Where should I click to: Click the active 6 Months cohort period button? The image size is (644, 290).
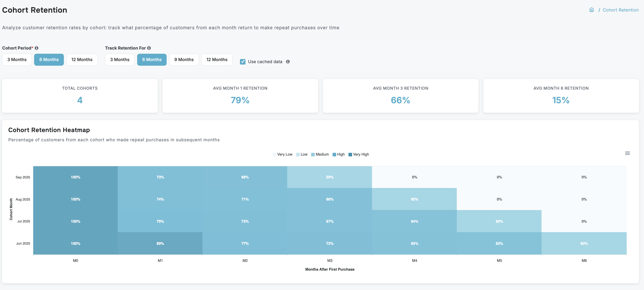(49, 59)
